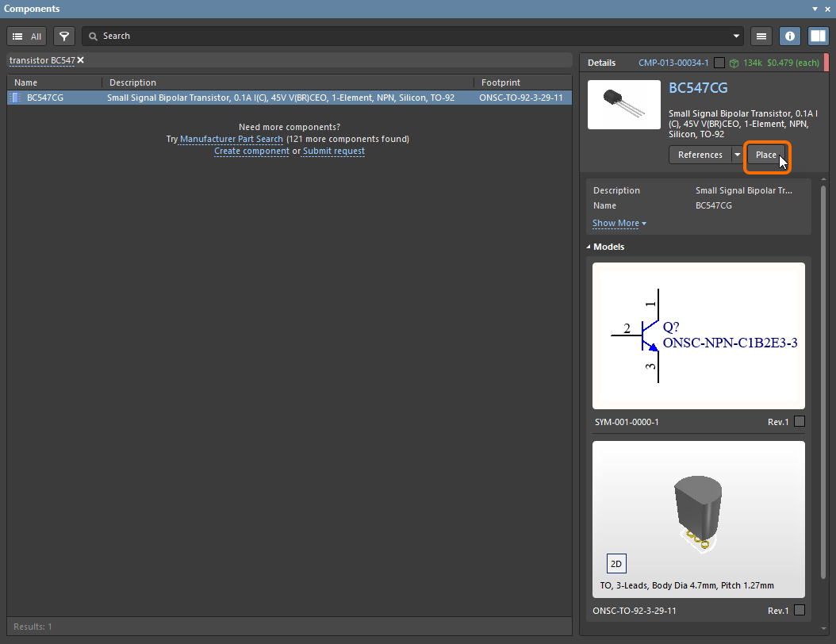This screenshot has height=644, width=836.
Task: Toggle the split panel layout icon
Action: coord(818,36)
